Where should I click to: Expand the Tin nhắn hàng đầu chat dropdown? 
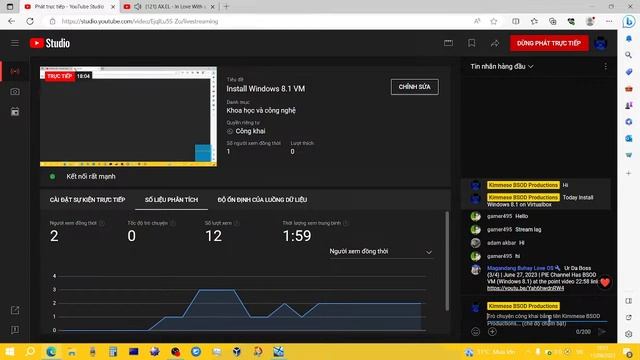coord(502,66)
